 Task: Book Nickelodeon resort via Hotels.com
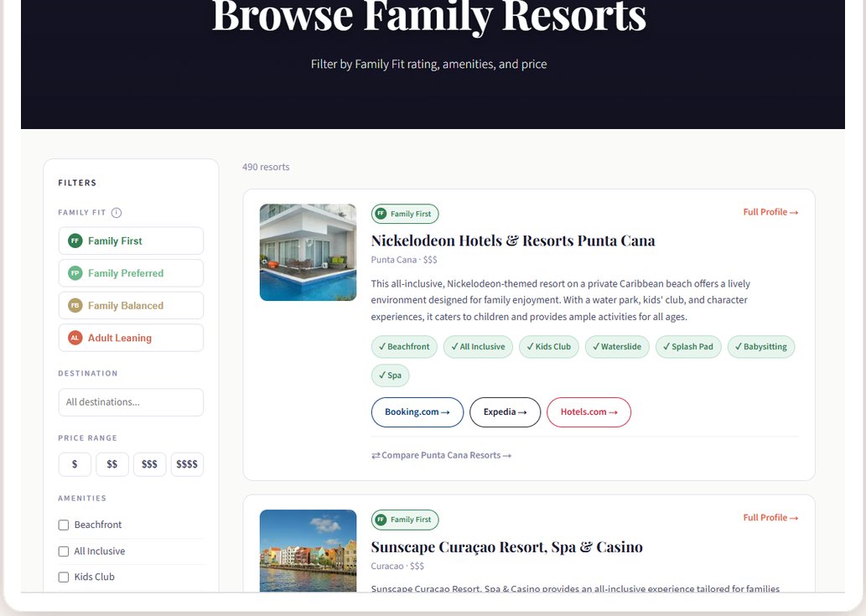589,412
